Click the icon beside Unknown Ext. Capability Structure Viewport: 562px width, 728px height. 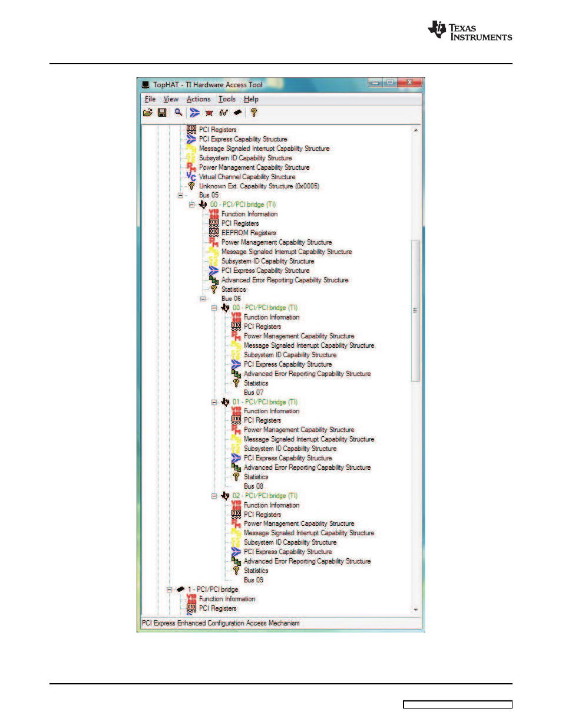[191, 186]
